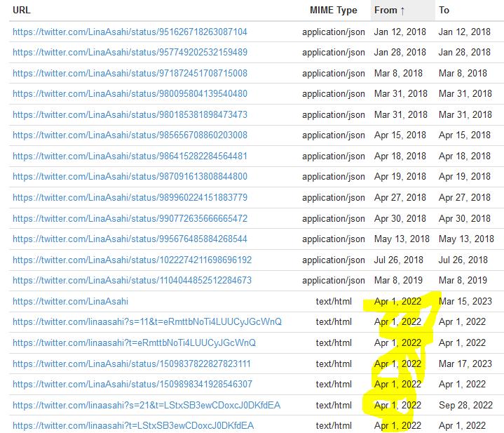The height and width of the screenshot is (433, 504).
Task: Select To date Sep 28, 2022
Action: [465, 406]
